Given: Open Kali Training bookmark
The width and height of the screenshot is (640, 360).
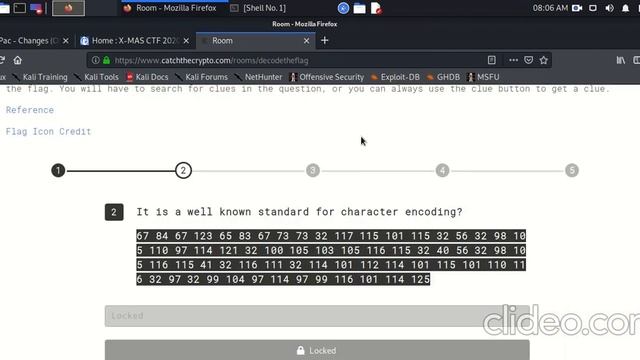Looking at the screenshot, I should click(40, 77).
